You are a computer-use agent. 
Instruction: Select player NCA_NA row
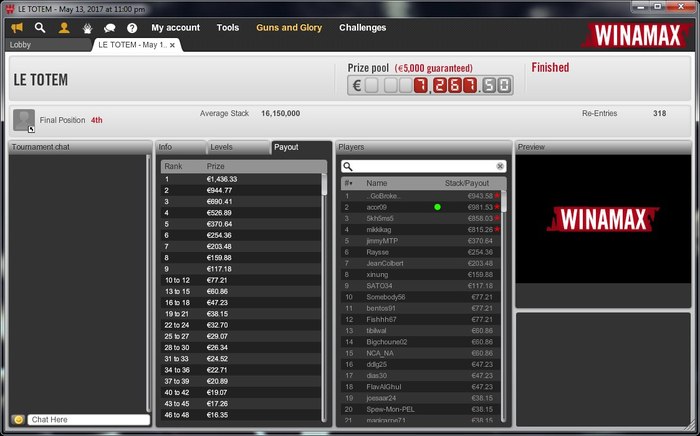pyautogui.click(x=421, y=353)
